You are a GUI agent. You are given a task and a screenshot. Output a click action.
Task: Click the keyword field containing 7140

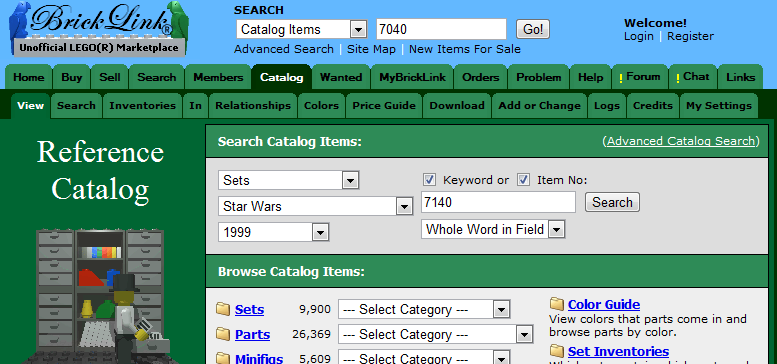499,202
